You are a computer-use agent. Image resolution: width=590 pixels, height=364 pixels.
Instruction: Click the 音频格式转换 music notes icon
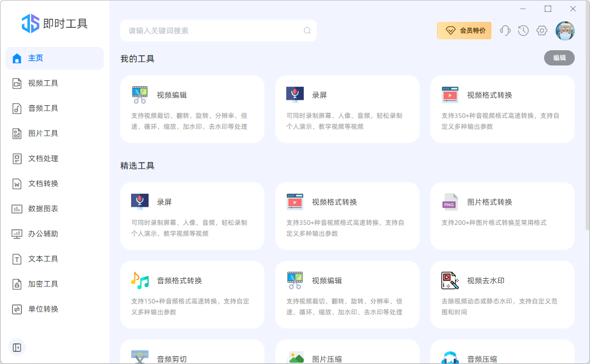click(140, 281)
